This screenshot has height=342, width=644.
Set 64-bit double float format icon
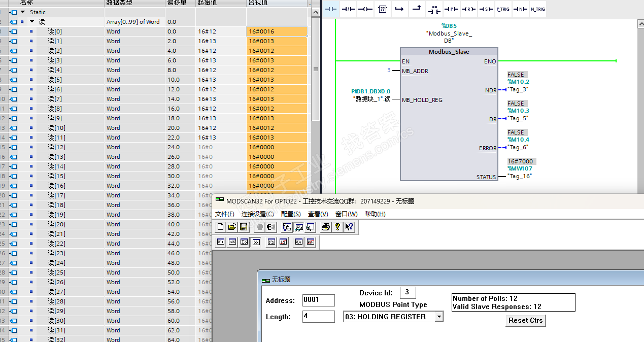tap(299, 243)
